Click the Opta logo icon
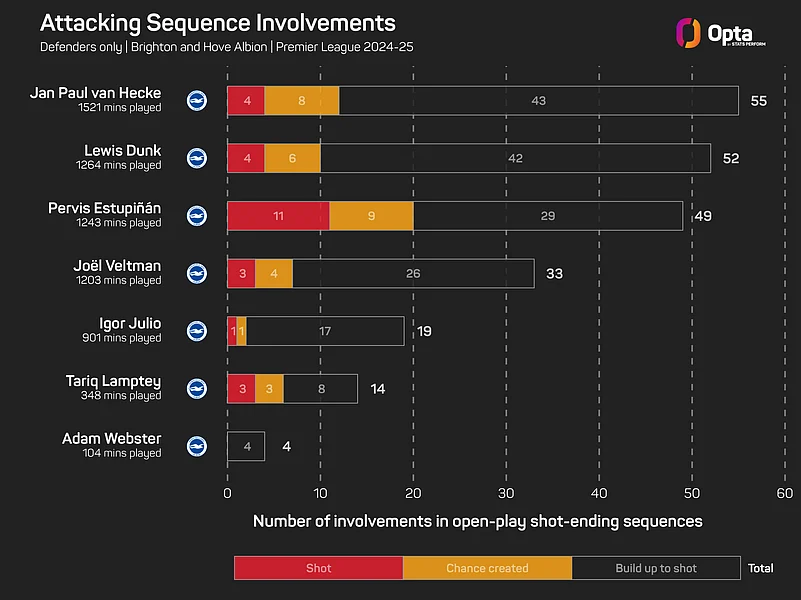Image resolution: width=801 pixels, height=600 pixels. pos(688,32)
